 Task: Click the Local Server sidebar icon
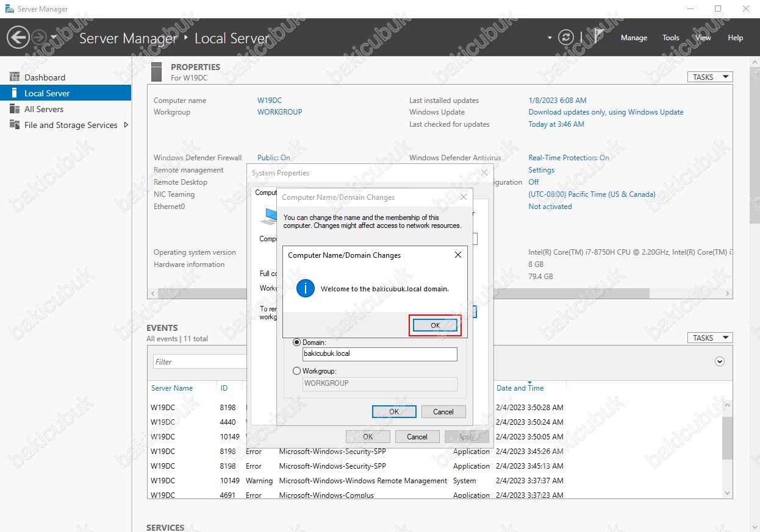point(15,93)
